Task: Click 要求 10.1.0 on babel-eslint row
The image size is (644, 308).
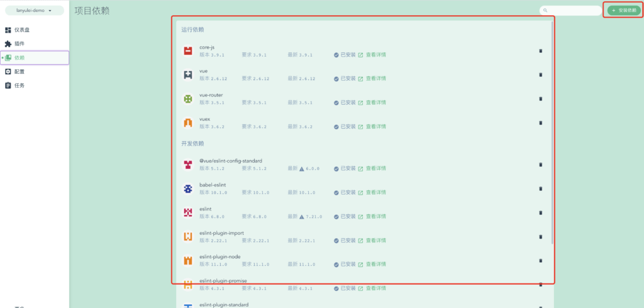Action: pos(255,193)
